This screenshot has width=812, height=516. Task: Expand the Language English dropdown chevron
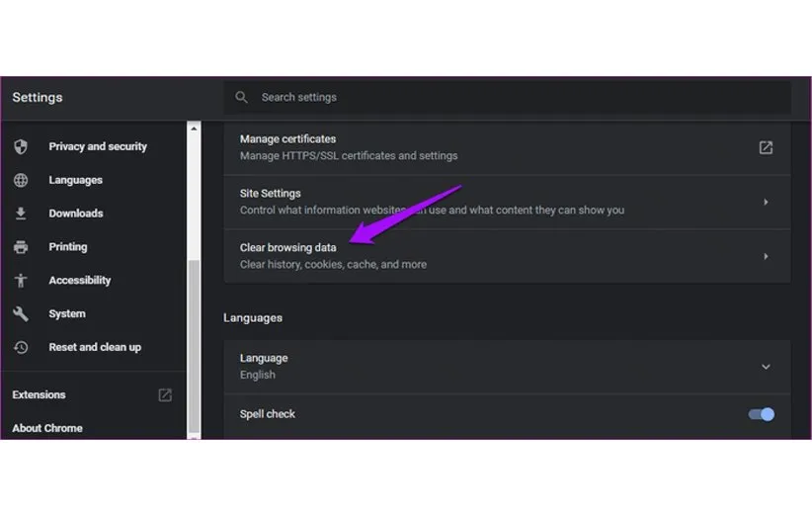(x=766, y=367)
